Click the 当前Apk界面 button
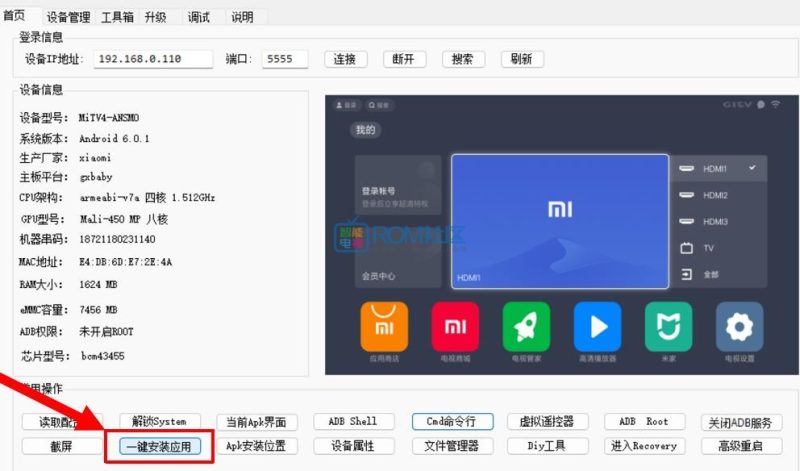The width and height of the screenshot is (800, 471). point(257,422)
